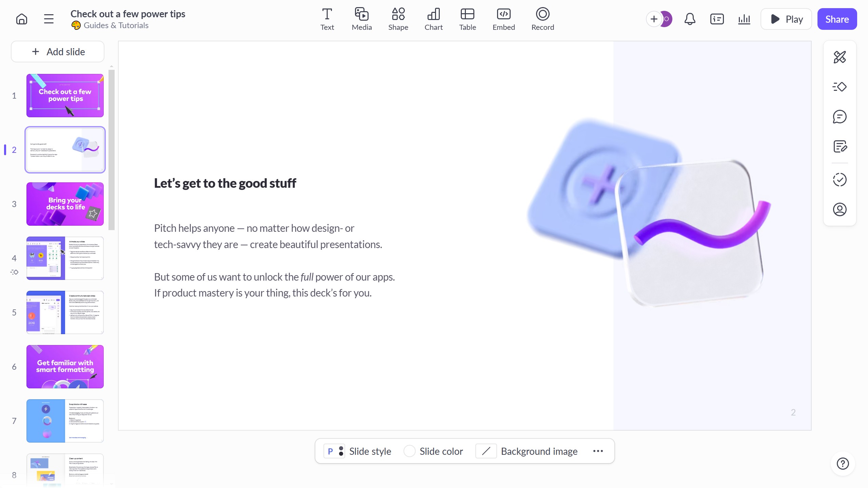Open the slide status checkmark icon
868x488 pixels.
pos(840,180)
